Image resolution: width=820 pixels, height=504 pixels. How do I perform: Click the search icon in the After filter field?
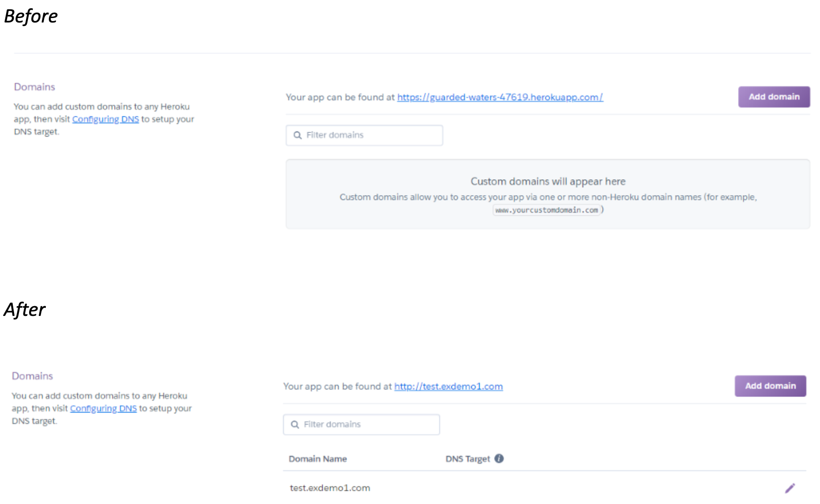point(295,425)
